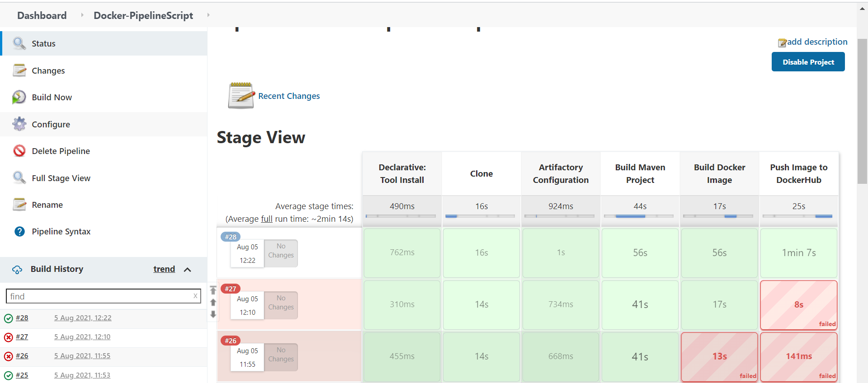The image size is (868, 383).
Task: Open the Dashboard breadcrumb dropdown arrow
Action: click(82, 15)
